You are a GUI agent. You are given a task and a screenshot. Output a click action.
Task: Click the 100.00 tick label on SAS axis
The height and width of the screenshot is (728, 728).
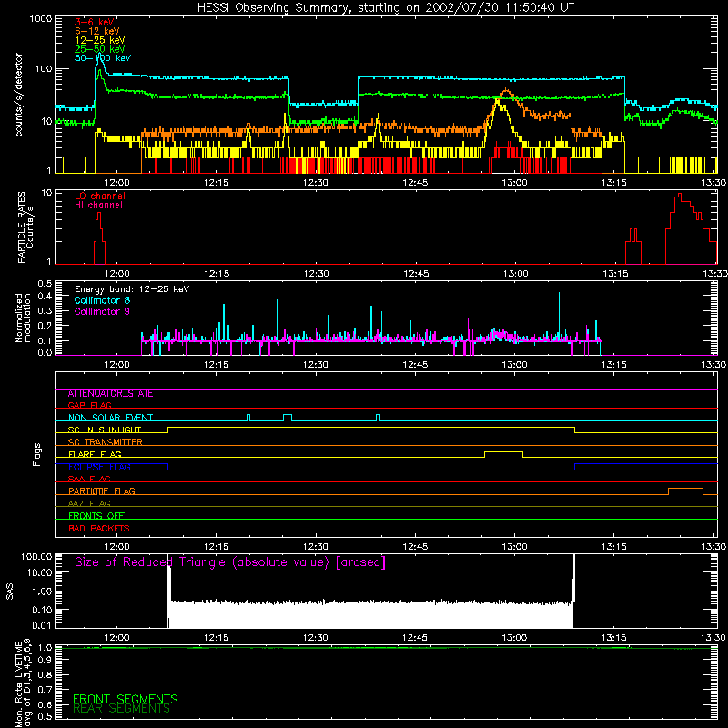click(36, 556)
